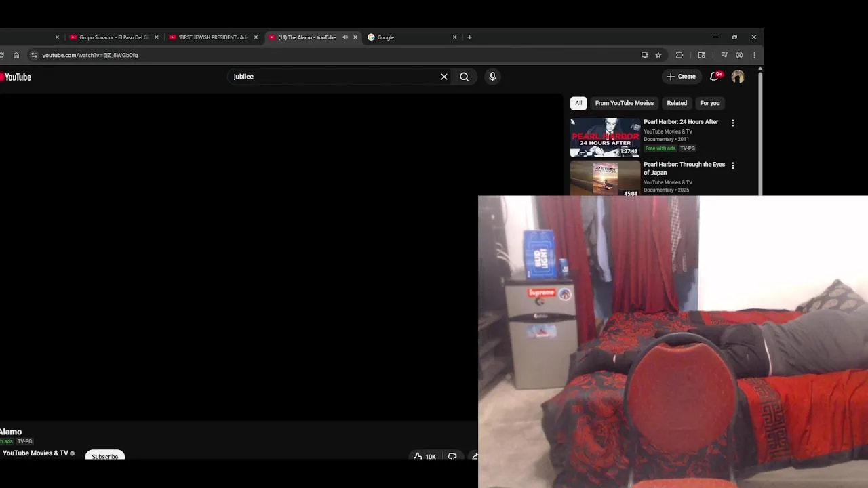Click the browser home icon

16,55
